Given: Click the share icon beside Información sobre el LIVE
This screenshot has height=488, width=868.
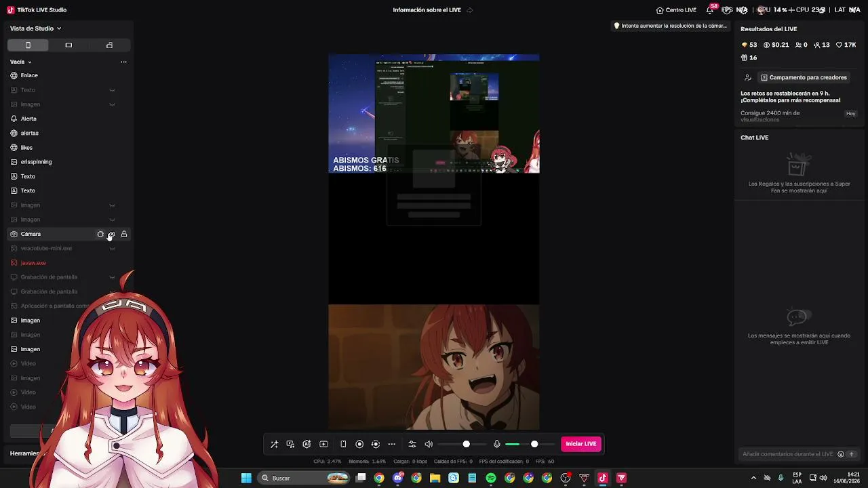Looking at the screenshot, I should point(469,10).
